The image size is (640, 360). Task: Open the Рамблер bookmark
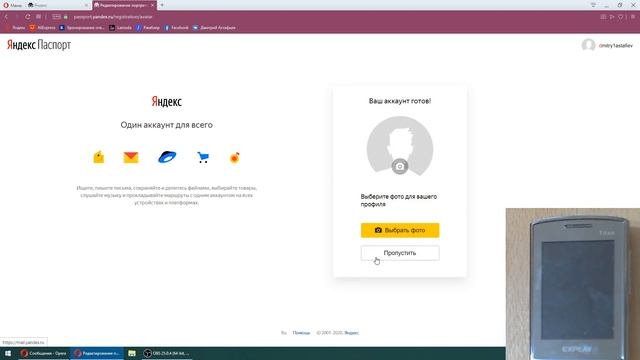click(148, 28)
